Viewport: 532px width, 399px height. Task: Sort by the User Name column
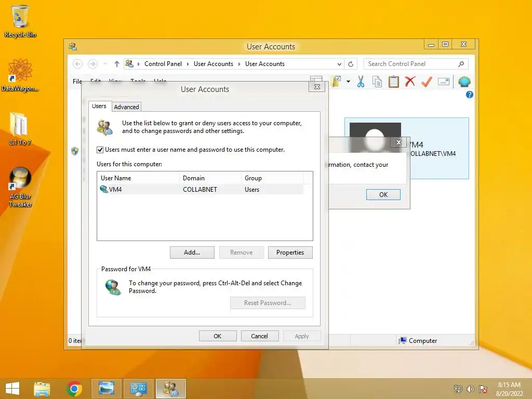[138, 178]
